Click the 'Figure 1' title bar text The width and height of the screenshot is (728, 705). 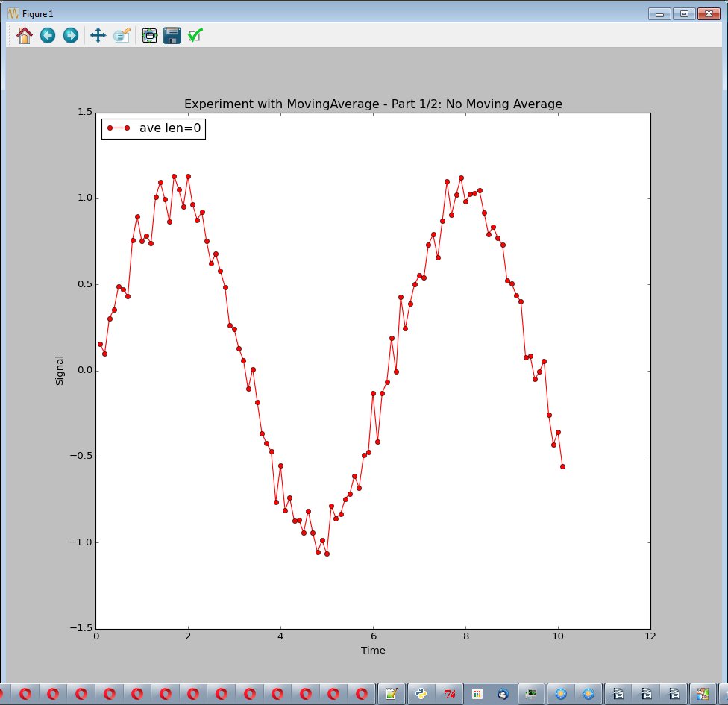pyautogui.click(x=37, y=14)
